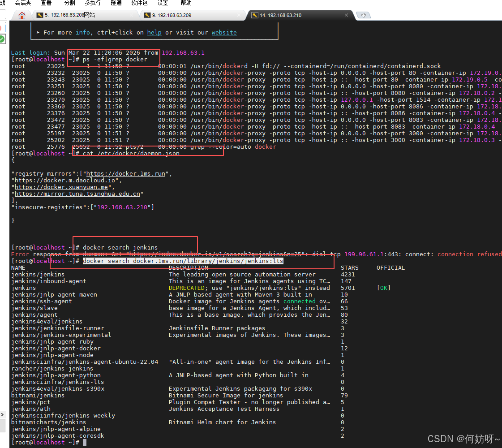
Task: Click the rancher/jenkins-jenkins result name
Action: coord(52,369)
